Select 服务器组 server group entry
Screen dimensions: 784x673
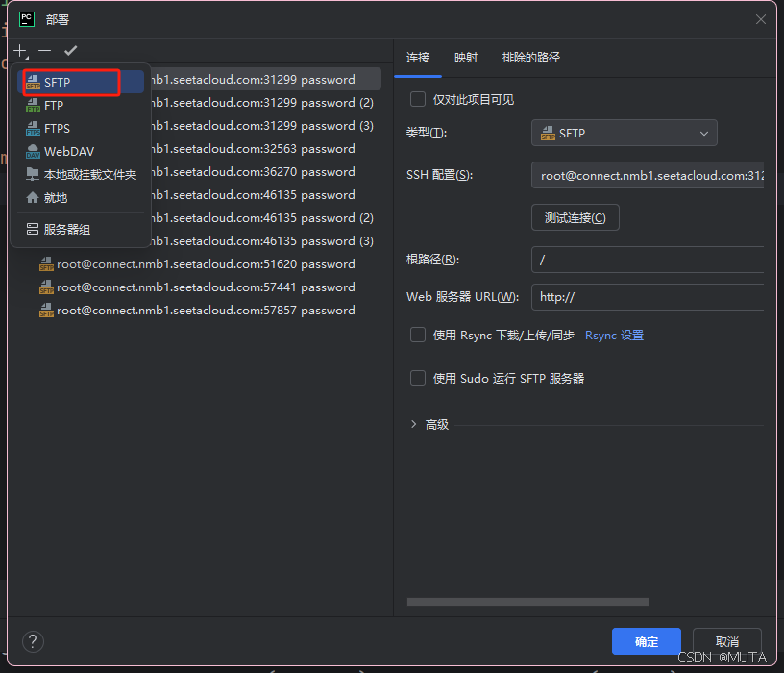66,230
